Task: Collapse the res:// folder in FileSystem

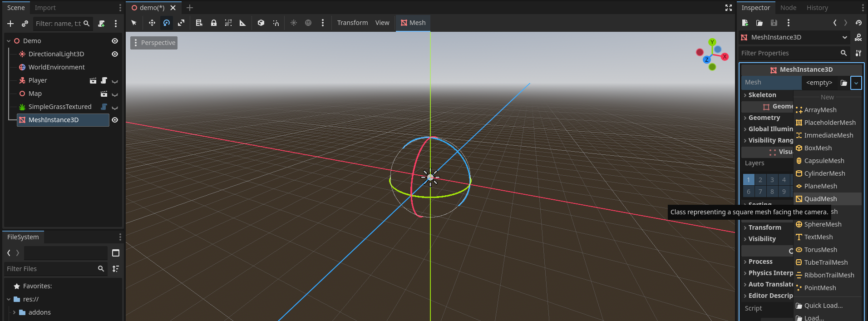Action: pyautogui.click(x=9, y=299)
